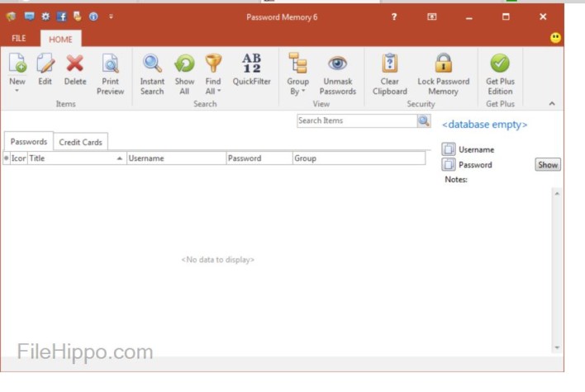Open the FILE menu
The width and height of the screenshot is (585, 392).
tap(19, 39)
